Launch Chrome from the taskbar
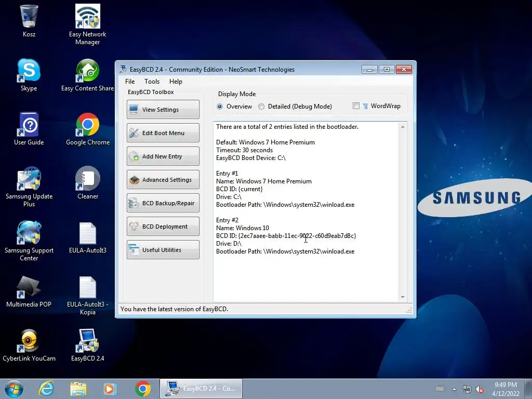 click(143, 389)
